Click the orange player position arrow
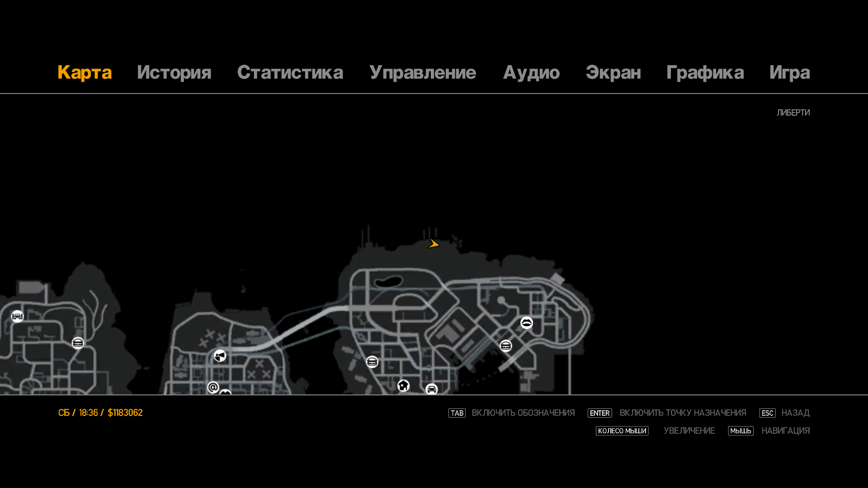Image resolution: width=868 pixels, height=488 pixels. (434, 244)
